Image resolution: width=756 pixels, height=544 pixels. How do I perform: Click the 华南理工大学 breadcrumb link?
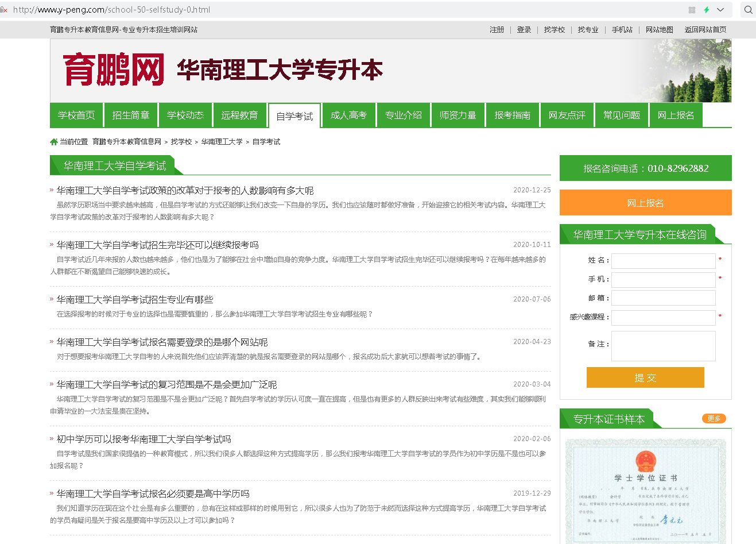[x=222, y=142]
